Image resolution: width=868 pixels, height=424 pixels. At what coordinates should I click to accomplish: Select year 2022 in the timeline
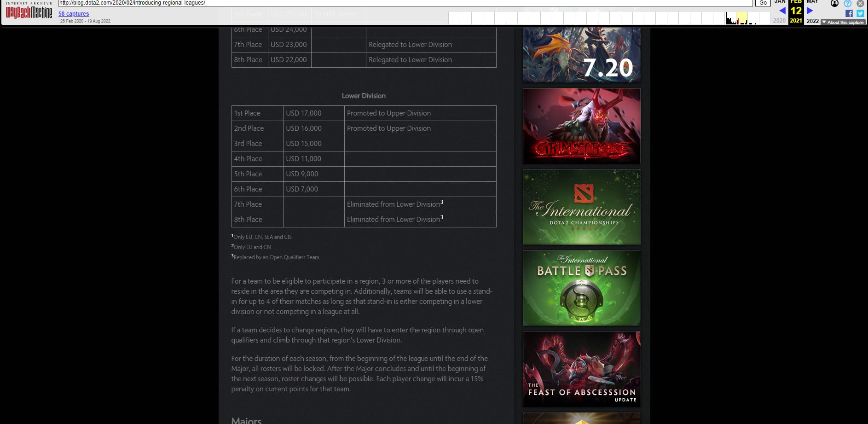pyautogui.click(x=813, y=21)
